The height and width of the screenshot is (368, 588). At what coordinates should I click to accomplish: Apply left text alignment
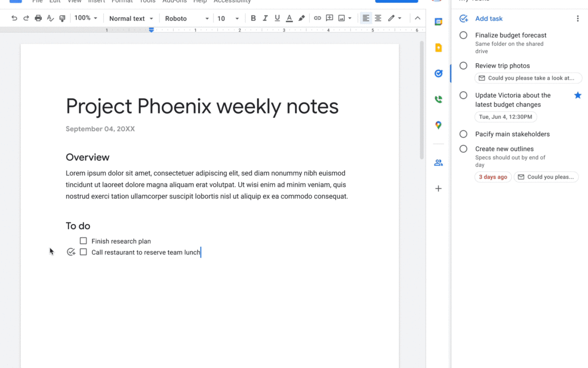click(366, 18)
